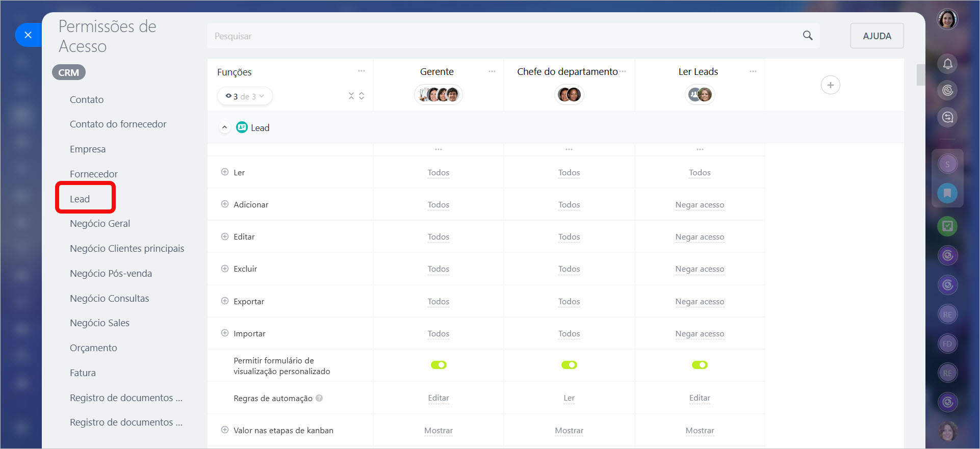Click the Ler Leads member avatars

[x=700, y=94]
